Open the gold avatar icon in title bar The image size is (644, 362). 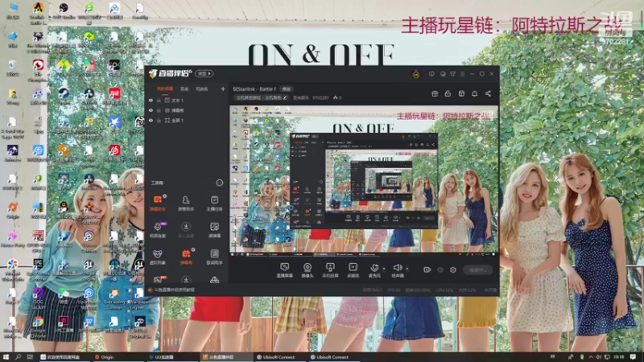click(x=416, y=74)
